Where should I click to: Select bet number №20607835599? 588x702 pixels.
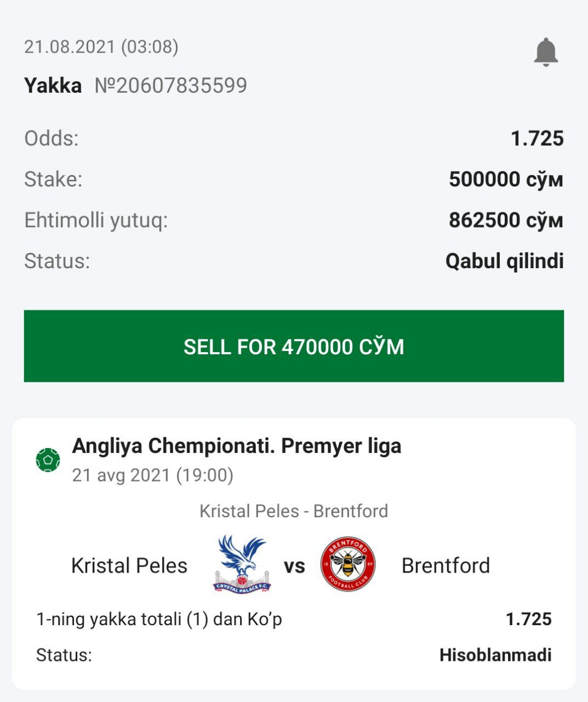click(170, 86)
